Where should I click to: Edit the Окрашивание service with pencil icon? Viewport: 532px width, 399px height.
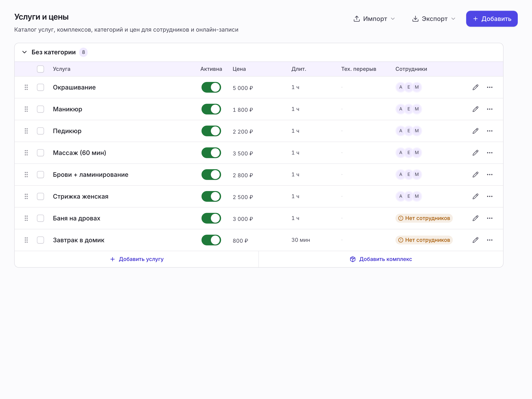(475, 87)
